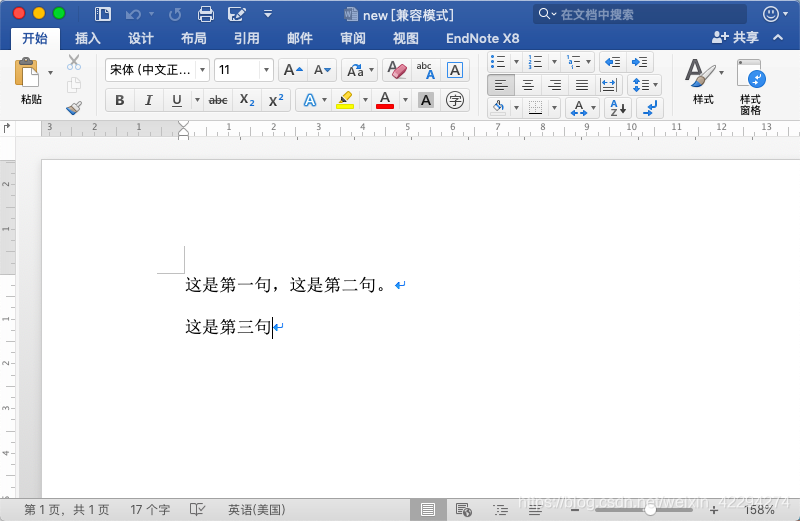Viewport: 800px width, 521px height.
Task: Insert a bulleted list
Action: coord(498,62)
